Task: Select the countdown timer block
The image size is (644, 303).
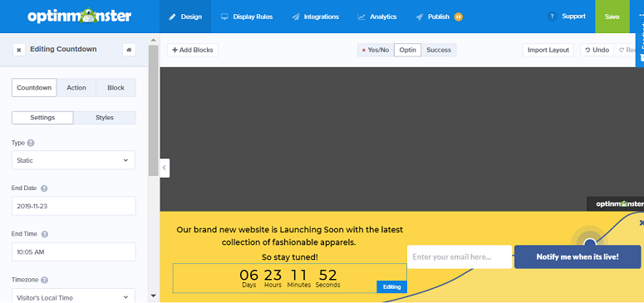Action: (x=289, y=278)
